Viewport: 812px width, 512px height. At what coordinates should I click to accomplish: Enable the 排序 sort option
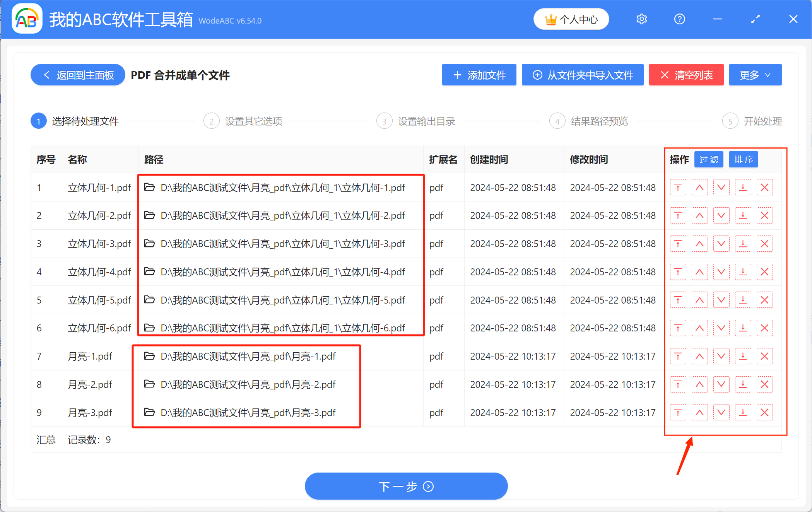tap(743, 159)
